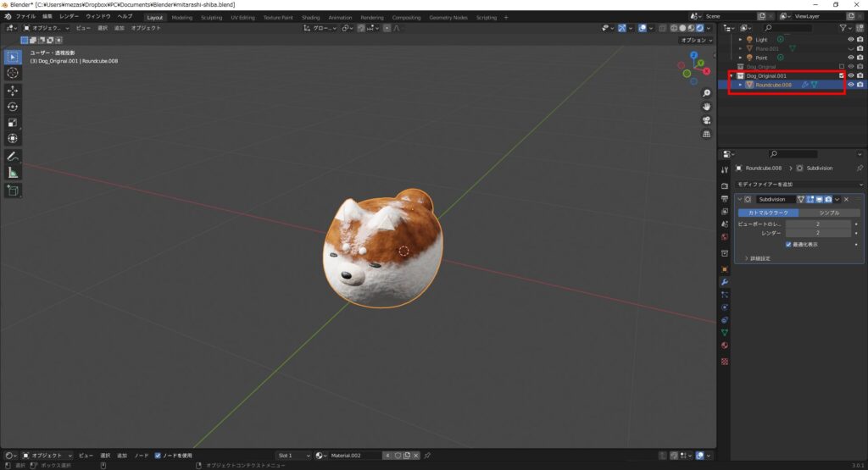This screenshot has width=868, height=470.
Task: Select the Move tool in the left toolbar
Action: [x=13, y=90]
